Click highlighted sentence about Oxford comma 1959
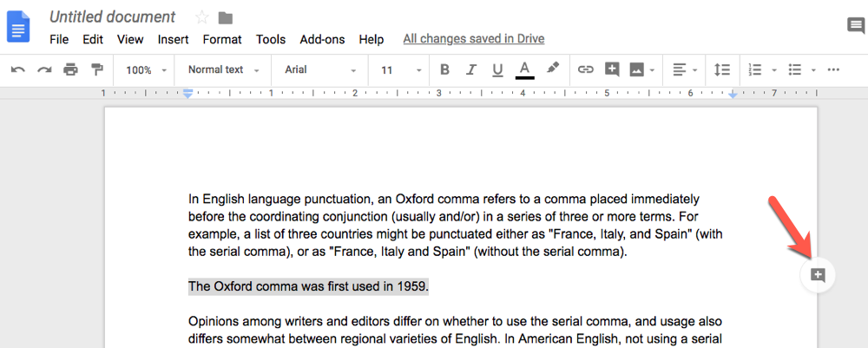The height and width of the screenshot is (348, 868). tap(308, 286)
